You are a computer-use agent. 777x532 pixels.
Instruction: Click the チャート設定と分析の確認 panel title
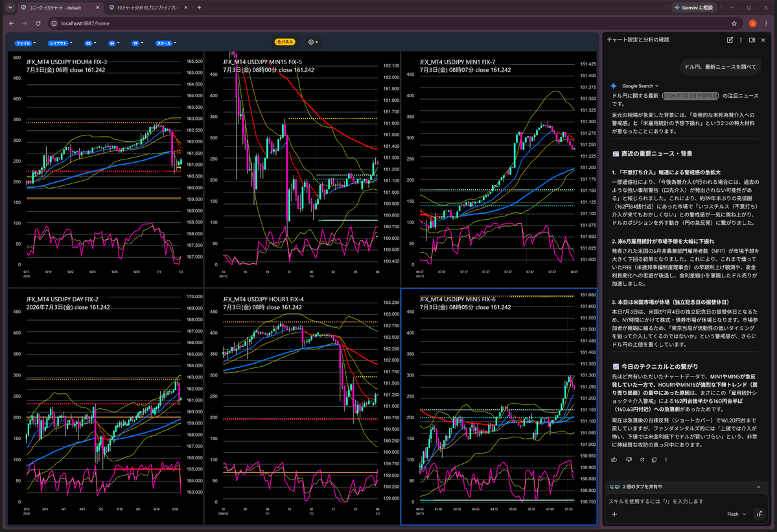[638, 40]
